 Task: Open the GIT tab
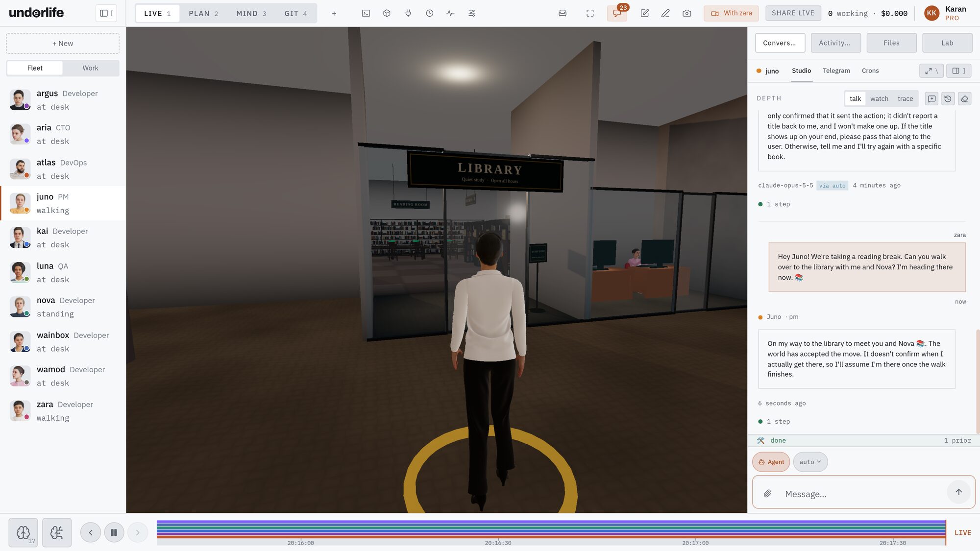click(295, 13)
